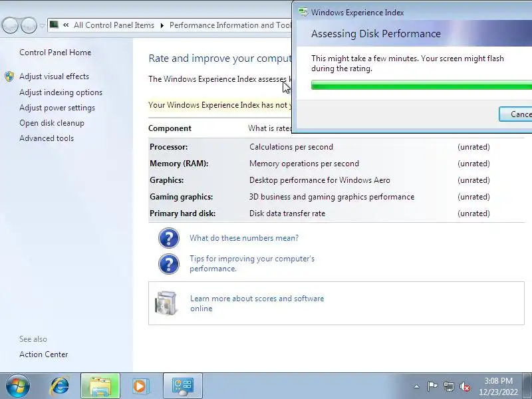Viewport: 532px width, 399px height.
Task: Click Memory operations per second text
Action: tap(304, 164)
